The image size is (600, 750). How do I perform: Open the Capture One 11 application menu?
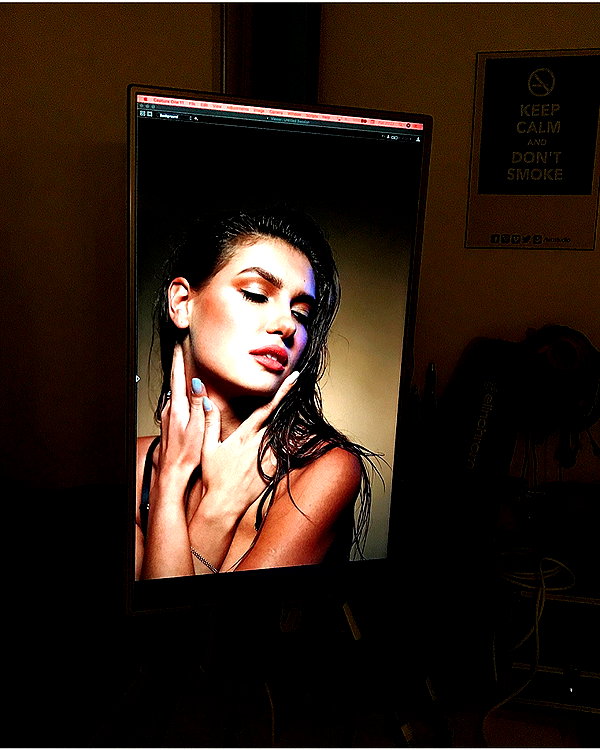pos(168,101)
